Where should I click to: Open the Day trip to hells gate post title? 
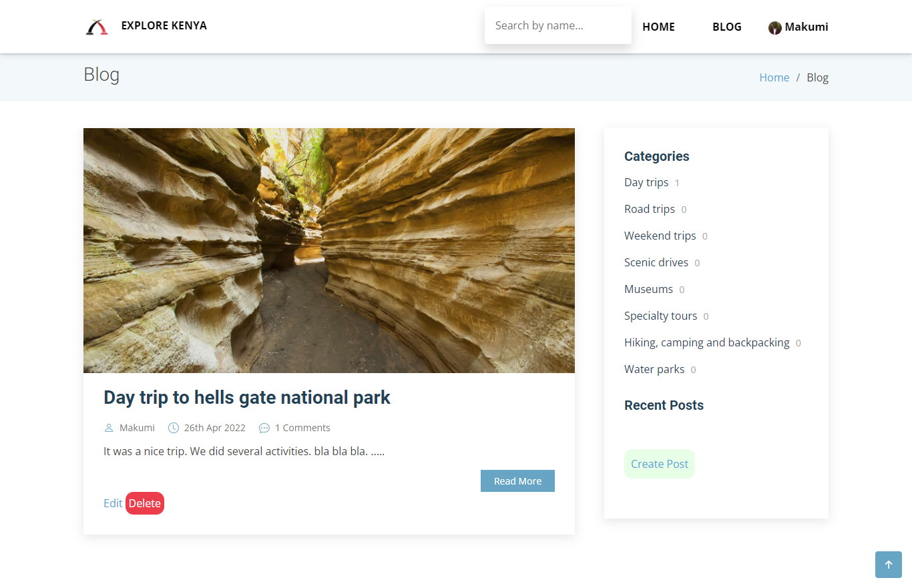(x=247, y=398)
